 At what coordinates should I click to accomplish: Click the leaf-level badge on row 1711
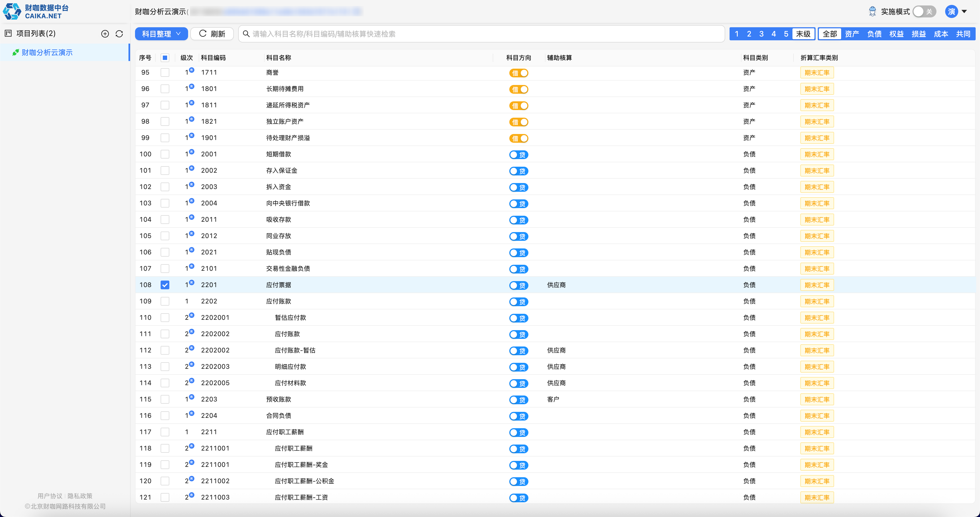click(x=192, y=70)
